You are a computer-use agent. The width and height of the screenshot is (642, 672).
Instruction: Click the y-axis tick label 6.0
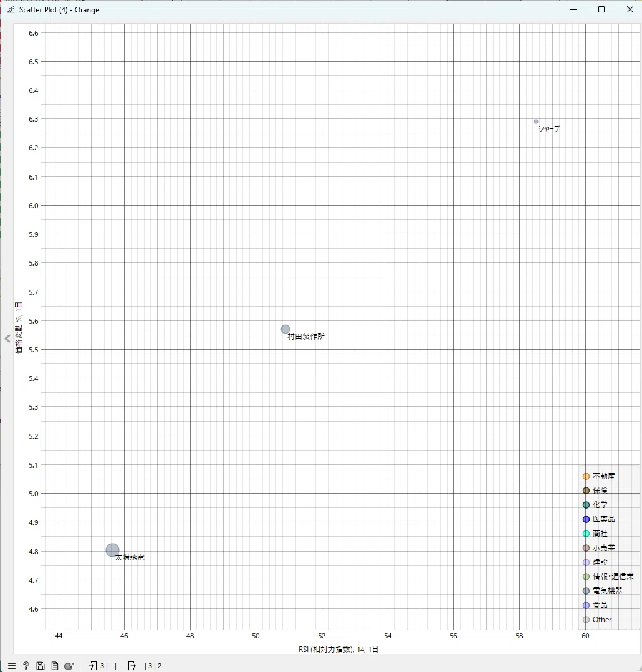click(x=34, y=206)
